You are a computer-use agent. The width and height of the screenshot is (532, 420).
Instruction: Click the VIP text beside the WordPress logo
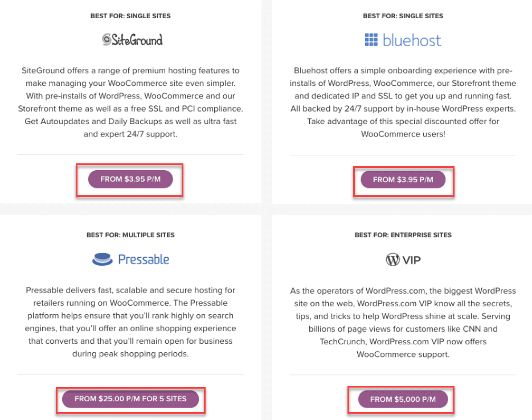pos(412,260)
